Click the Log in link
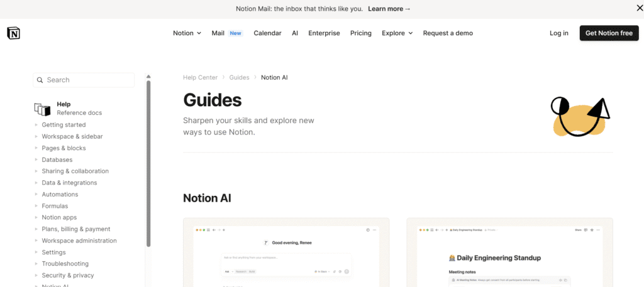Screen dimensions: 644x287 click(559, 33)
